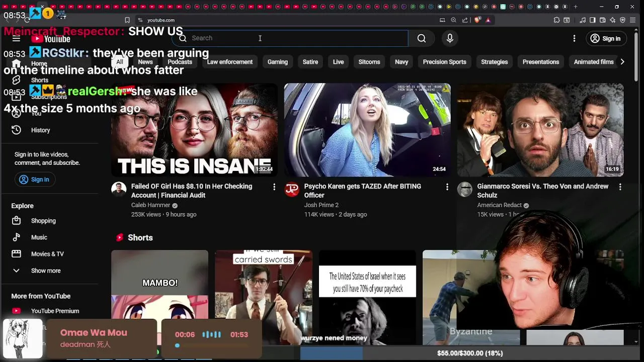Open the YouTube hamburger guide menu
The image size is (644, 362).
(x=16, y=39)
